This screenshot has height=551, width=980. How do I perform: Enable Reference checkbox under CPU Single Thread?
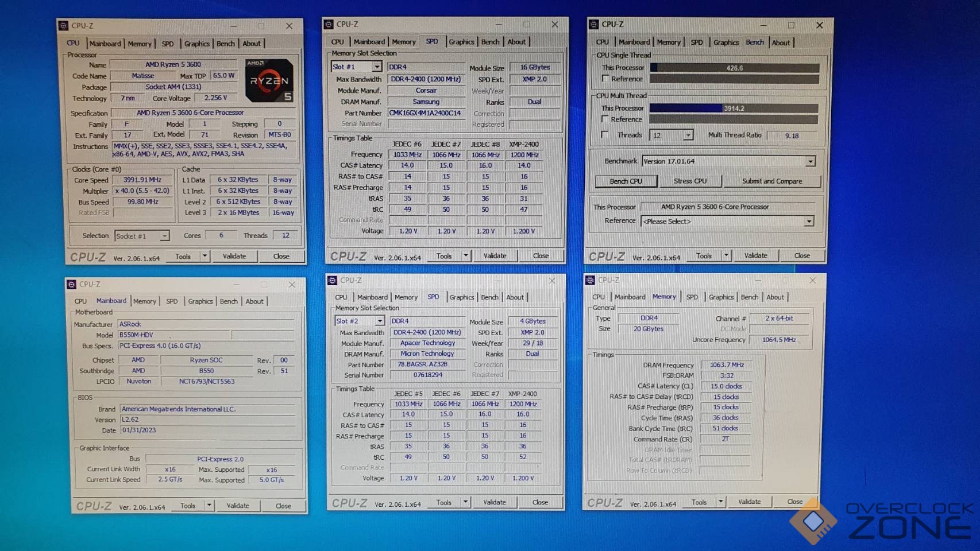click(605, 79)
